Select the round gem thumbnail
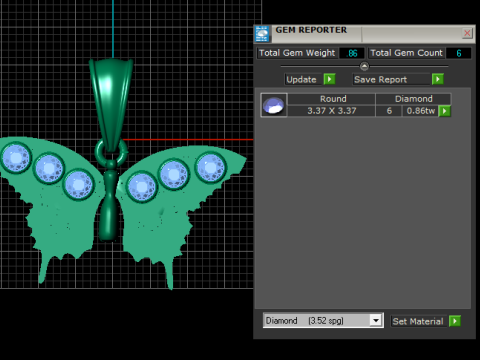 click(x=274, y=105)
